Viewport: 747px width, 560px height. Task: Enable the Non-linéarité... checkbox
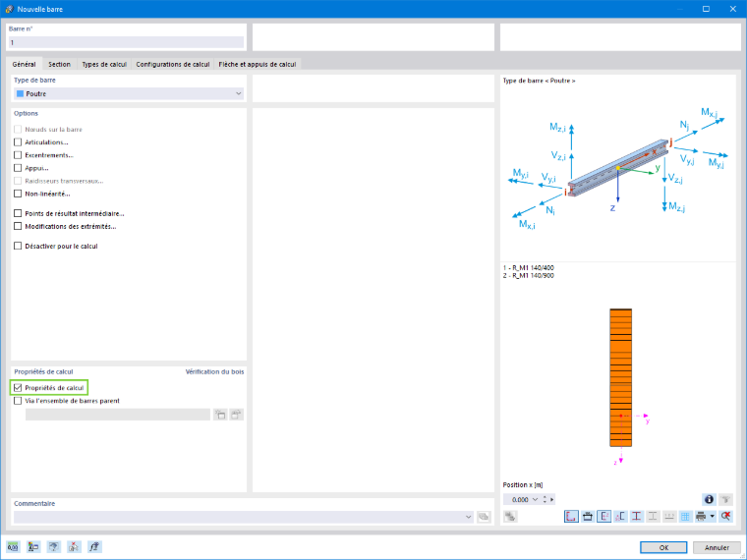[18, 194]
